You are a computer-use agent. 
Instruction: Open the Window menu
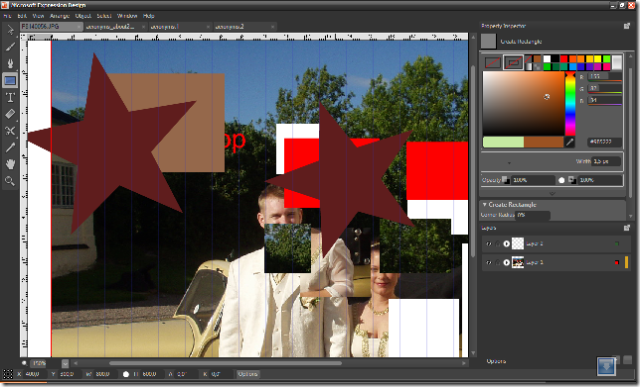tap(127, 16)
